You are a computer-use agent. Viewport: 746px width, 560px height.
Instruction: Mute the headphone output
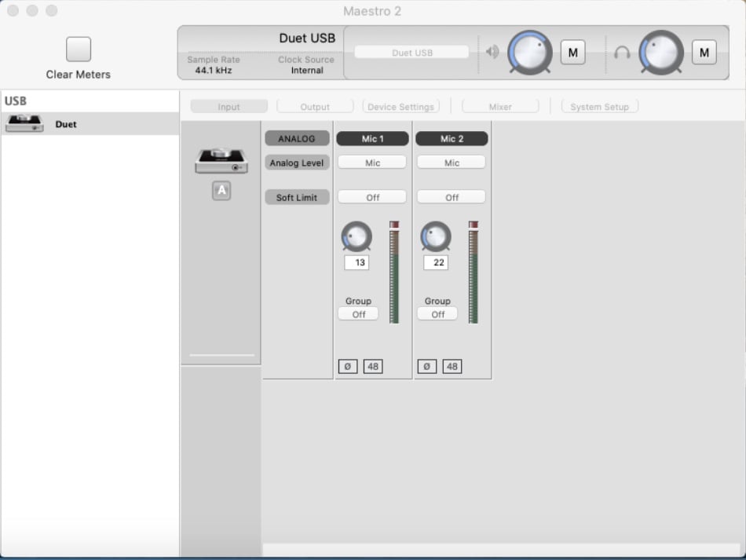(704, 52)
